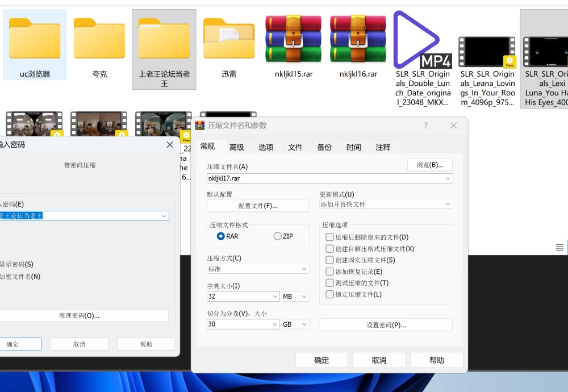The width and height of the screenshot is (568, 392).
Task: Click the 浏览(B)... button
Action: pyautogui.click(x=430, y=165)
